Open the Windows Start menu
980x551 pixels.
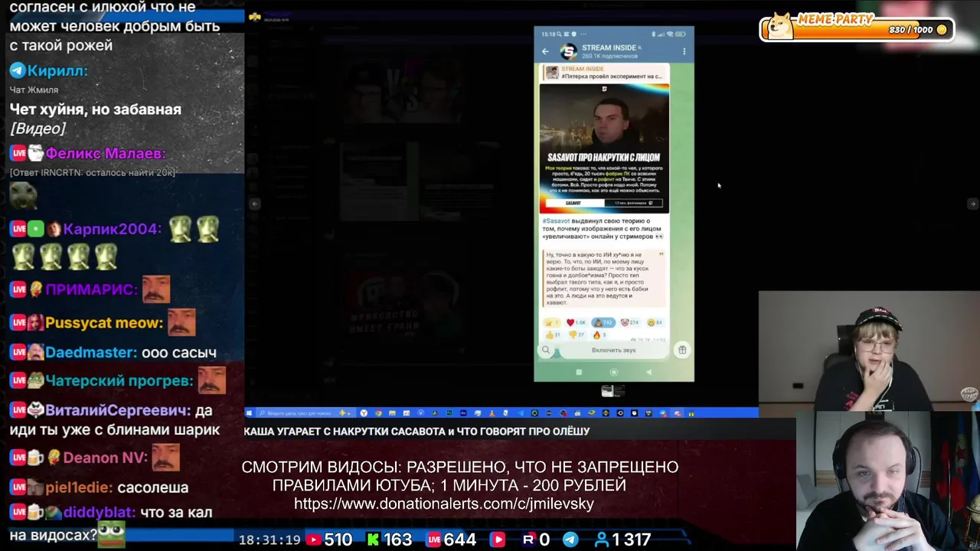pyautogui.click(x=249, y=413)
